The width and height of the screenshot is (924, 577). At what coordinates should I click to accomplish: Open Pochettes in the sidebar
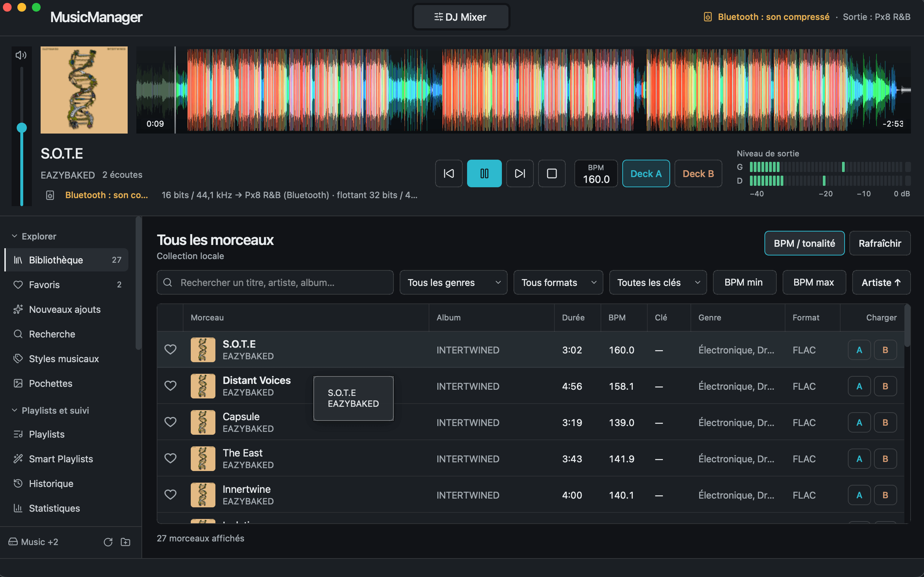click(66, 384)
